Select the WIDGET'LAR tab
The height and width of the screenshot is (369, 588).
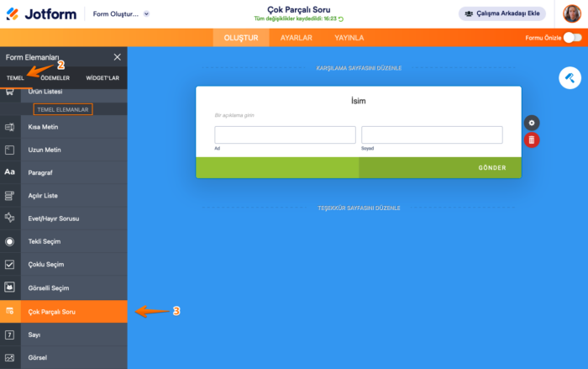coord(102,78)
